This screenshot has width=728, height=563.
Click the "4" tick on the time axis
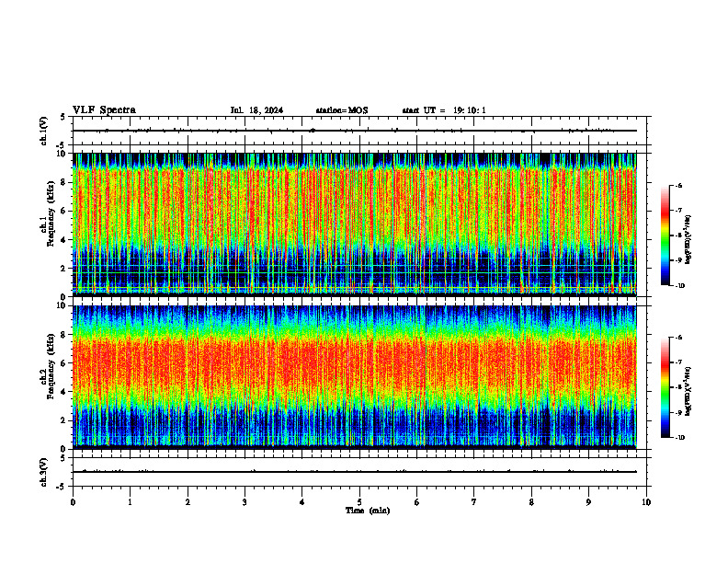(302, 502)
